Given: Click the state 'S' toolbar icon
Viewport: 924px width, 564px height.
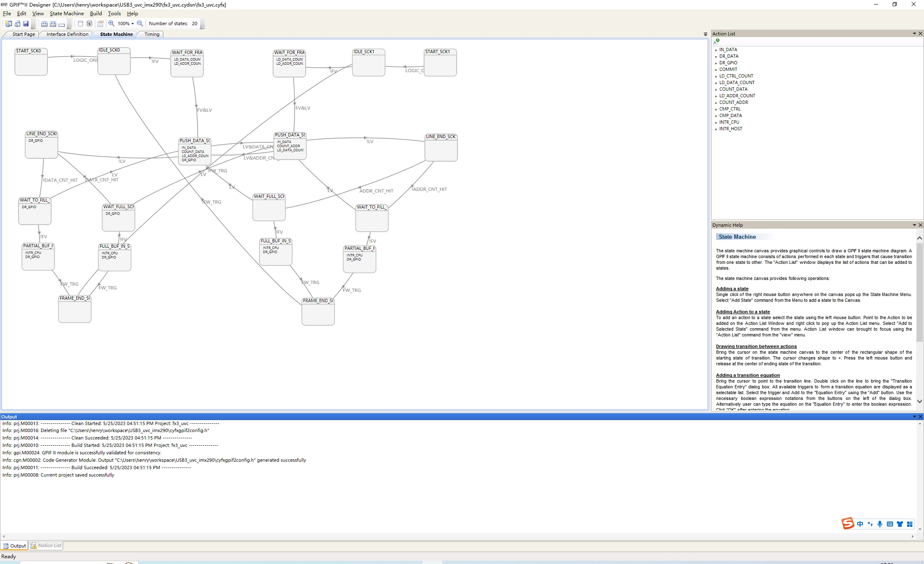Looking at the screenshot, I should coord(89,24).
